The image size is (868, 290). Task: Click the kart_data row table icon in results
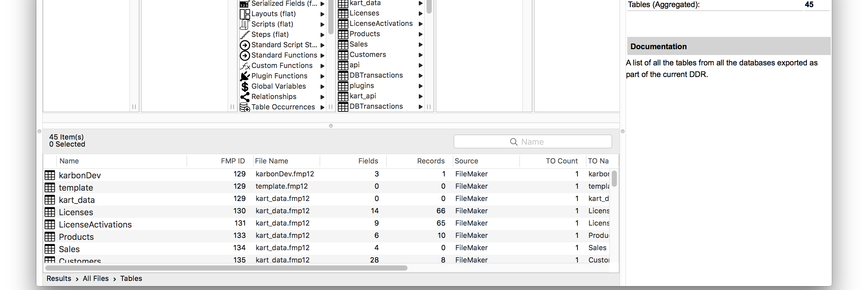(49, 199)
